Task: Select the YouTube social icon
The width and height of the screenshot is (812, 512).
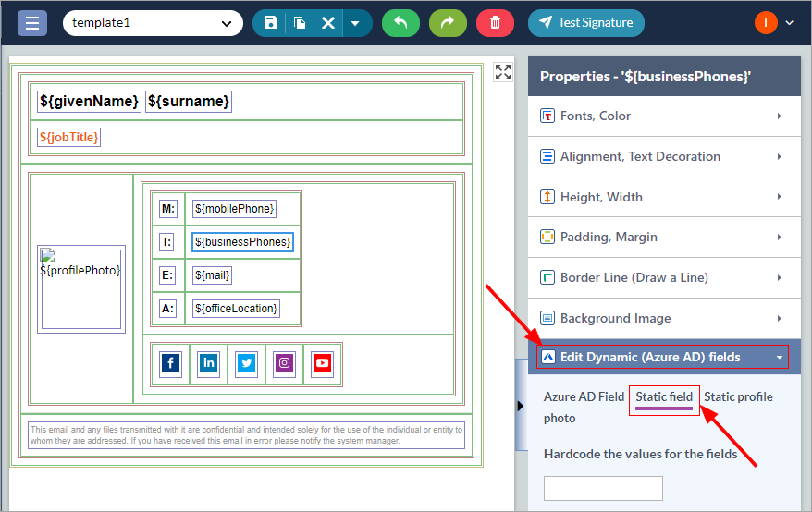Action: 321,363
